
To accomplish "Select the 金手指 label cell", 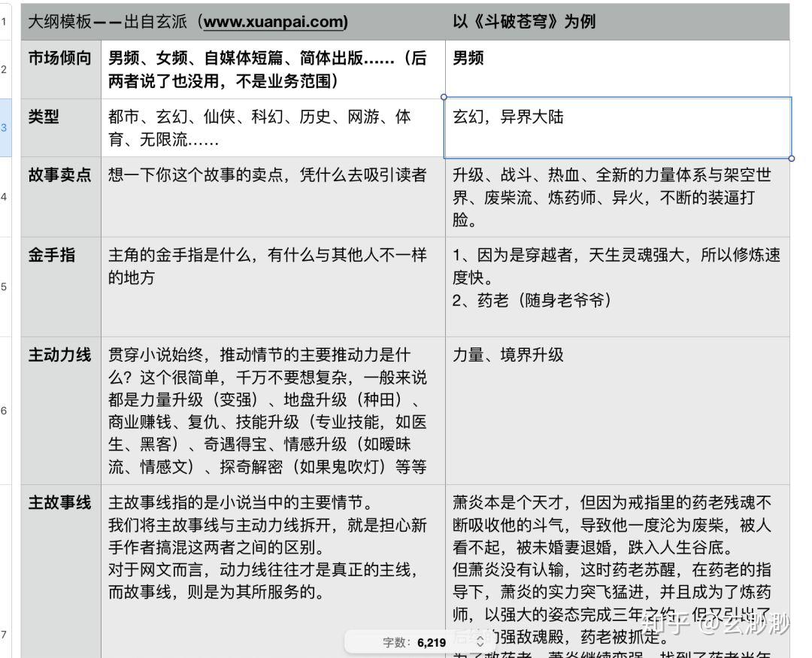I will point(61,287).
